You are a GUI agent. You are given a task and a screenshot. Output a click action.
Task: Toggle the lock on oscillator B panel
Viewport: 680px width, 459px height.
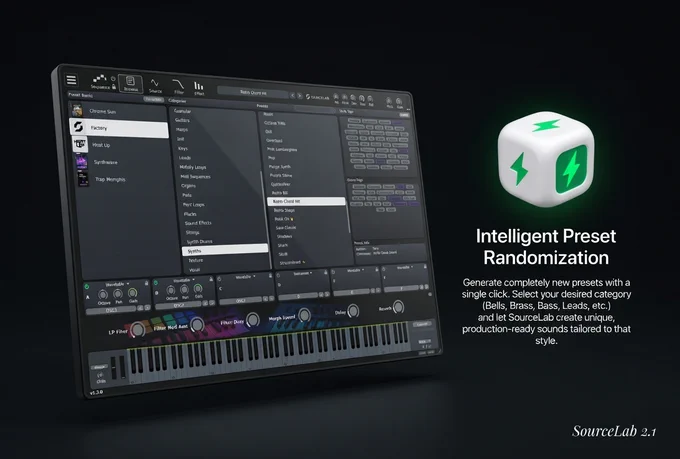(x=211, y=279)
